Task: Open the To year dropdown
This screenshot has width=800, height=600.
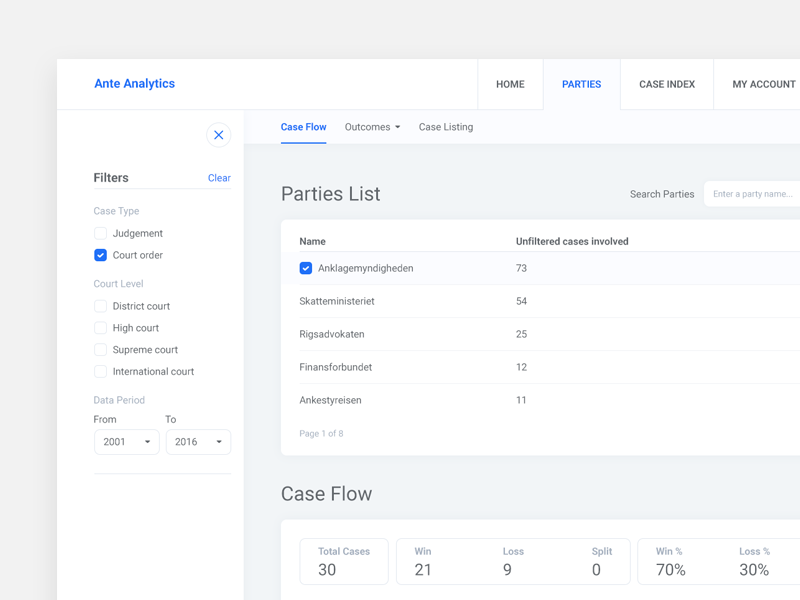Action: (198, 442)
